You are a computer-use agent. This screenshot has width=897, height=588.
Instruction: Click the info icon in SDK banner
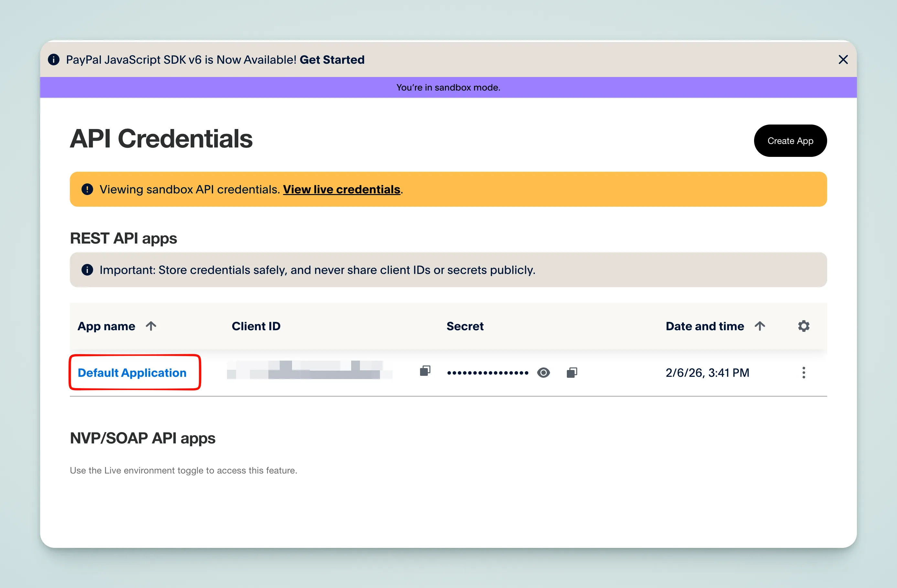(x=54, y=60)
